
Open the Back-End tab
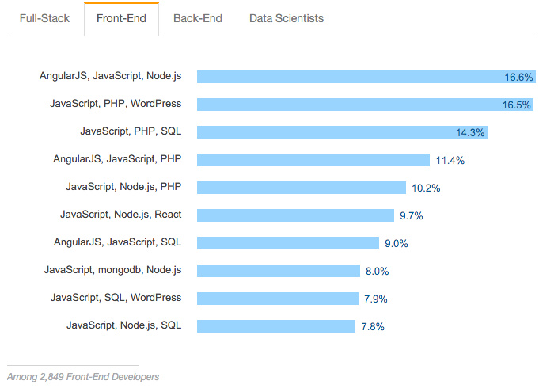[x=198, y=18]
